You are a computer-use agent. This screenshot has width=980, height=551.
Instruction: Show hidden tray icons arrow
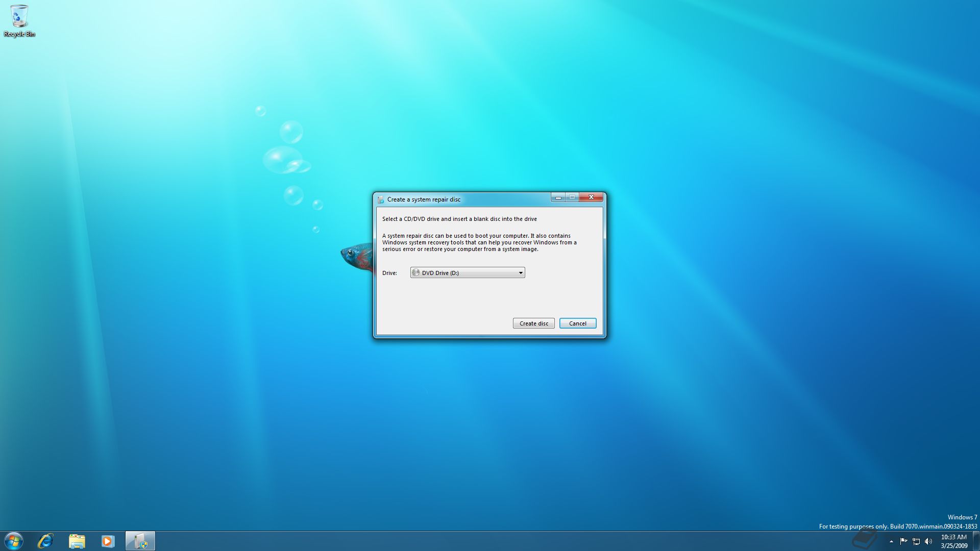coord(891,541)
